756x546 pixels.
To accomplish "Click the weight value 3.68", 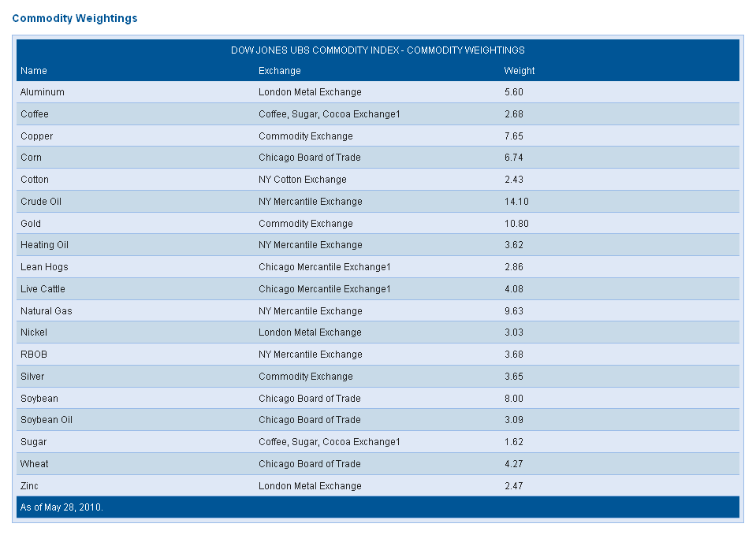I will click(x=514, y=355).
